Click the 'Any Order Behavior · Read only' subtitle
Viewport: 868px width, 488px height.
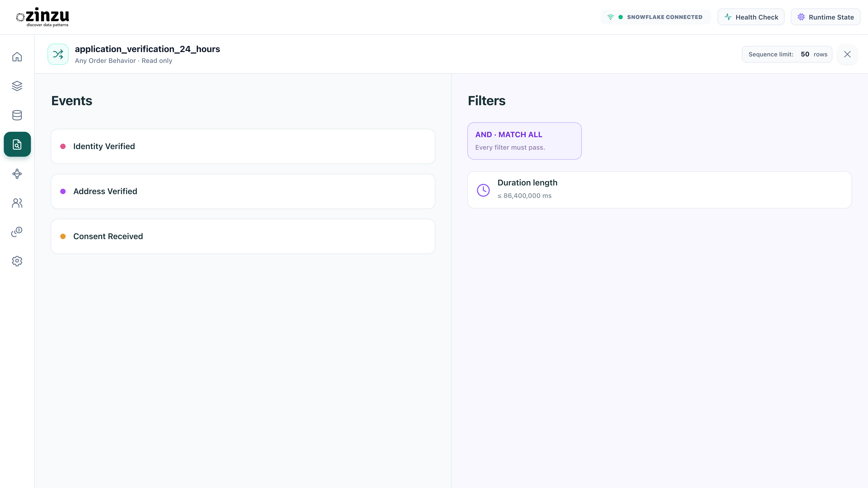click(123, 61)
